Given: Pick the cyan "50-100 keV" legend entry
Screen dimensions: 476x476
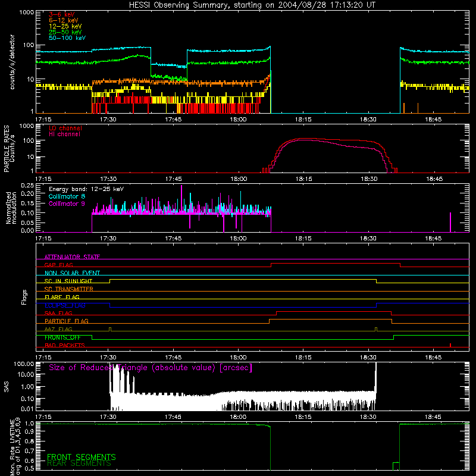Looking at the screenshot, I should coord(67,38).
